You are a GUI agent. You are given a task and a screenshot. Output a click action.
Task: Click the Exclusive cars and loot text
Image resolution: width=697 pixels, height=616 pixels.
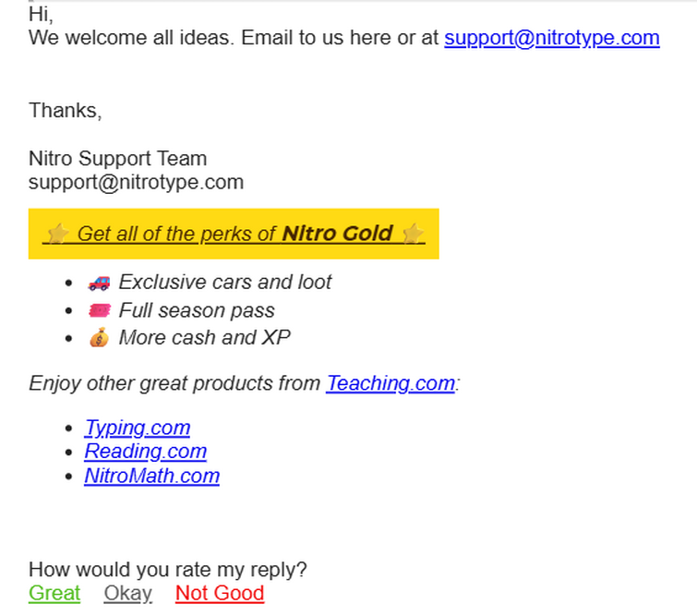(x=225, y=282)
